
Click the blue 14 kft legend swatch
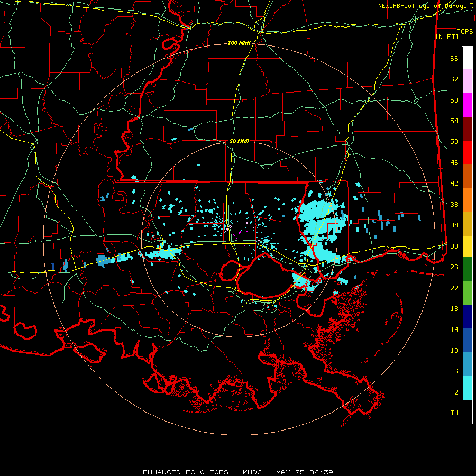click(x=467, y=340)
